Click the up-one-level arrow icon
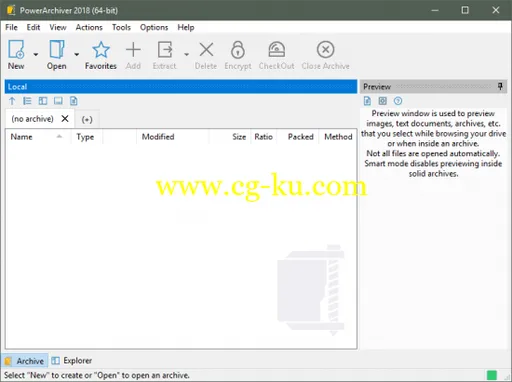512x382 pixels. pos(12,101)
